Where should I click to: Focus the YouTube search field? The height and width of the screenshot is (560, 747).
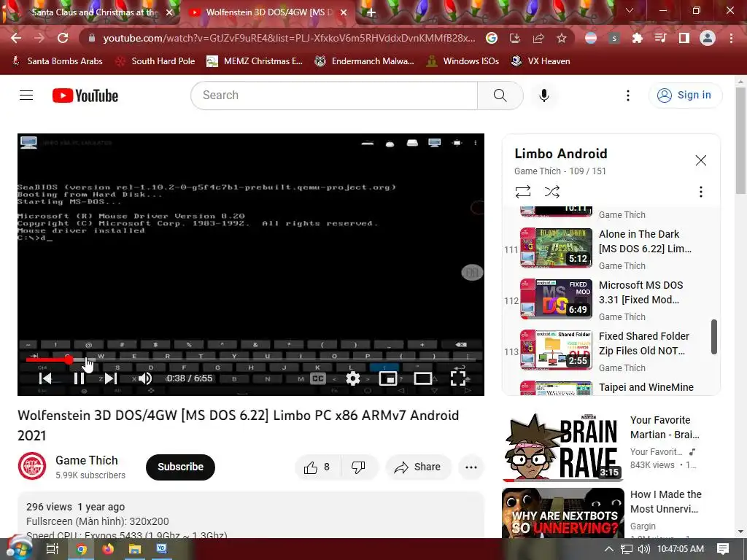point(334,96)
